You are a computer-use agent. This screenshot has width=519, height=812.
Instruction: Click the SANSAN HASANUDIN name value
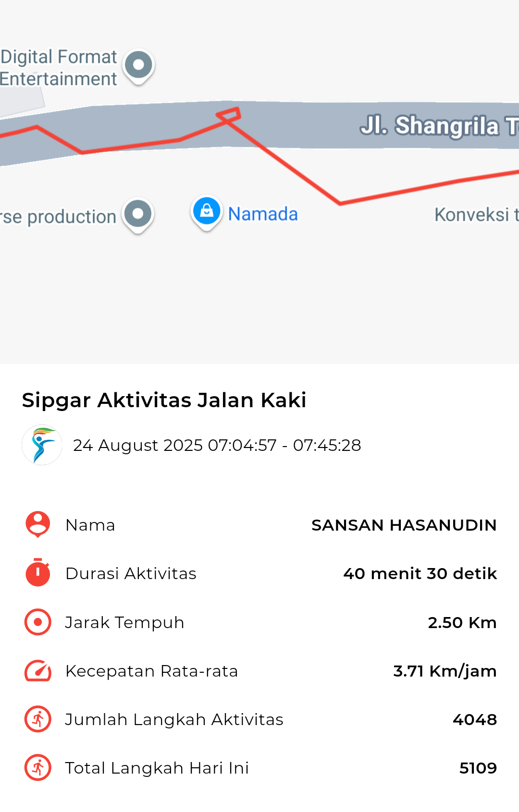tap(404, 525)
